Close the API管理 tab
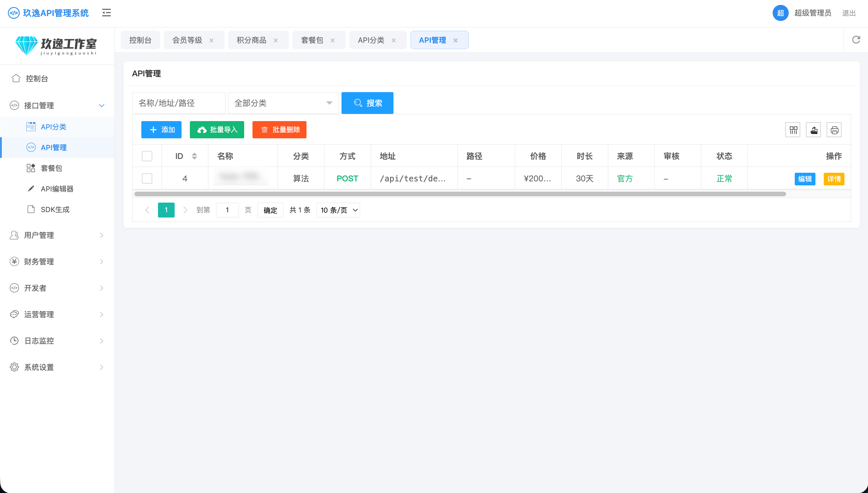The height and width of the screenshot is (493, 868). click(x=455, y=40)
